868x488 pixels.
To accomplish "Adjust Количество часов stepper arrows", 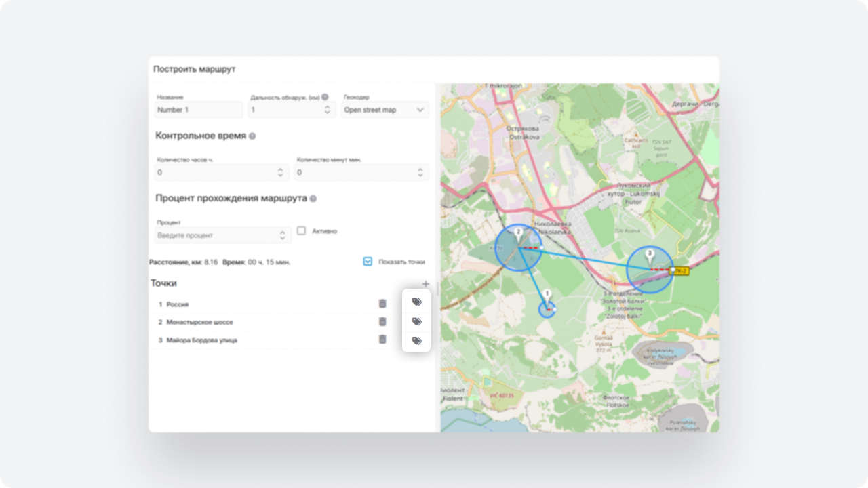I will click(x=281, y=173).
